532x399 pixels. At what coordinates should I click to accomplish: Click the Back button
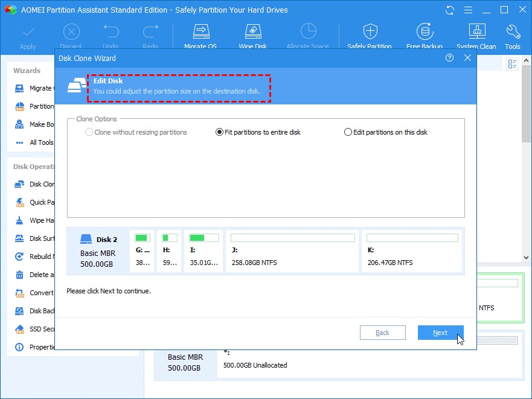(383, 333)
